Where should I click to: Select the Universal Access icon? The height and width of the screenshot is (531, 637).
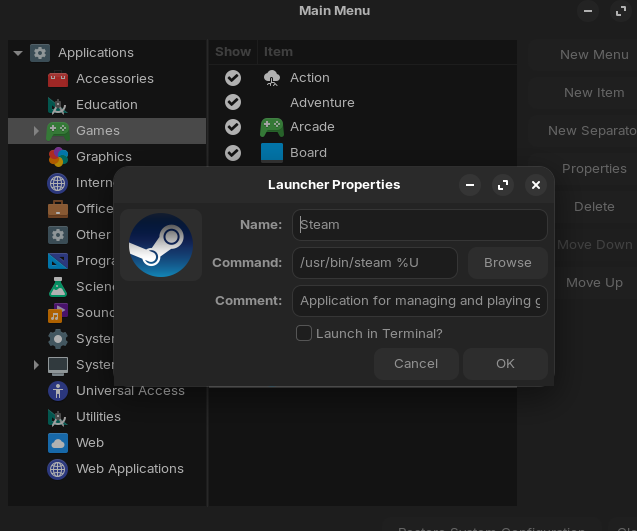58,391
